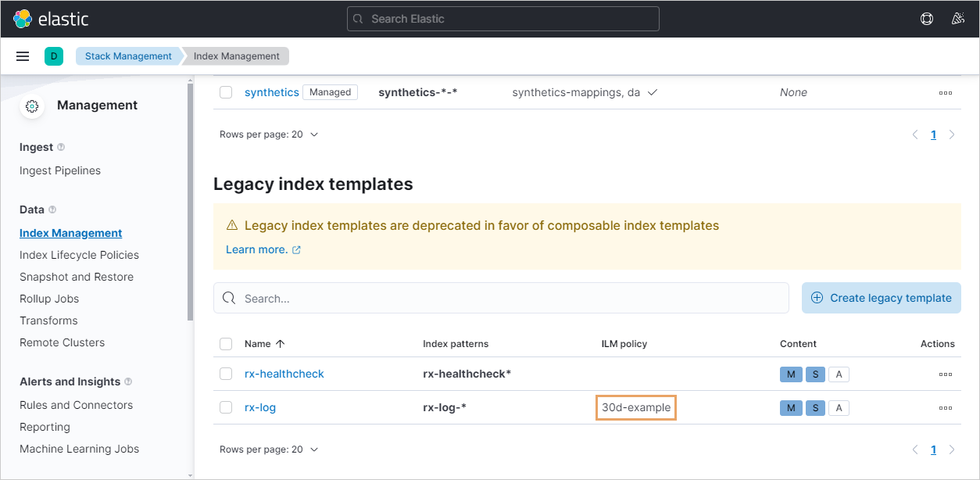Viewport: 980px width, 480px height.
Task: Click the green D space avatar
Action: tap(54, 56)
